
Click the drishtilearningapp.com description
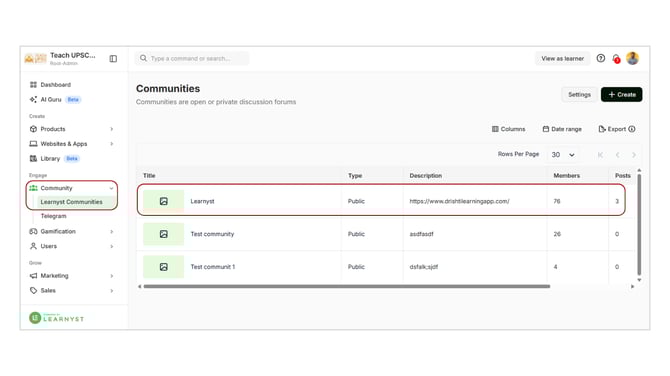(x=459, y=201)
